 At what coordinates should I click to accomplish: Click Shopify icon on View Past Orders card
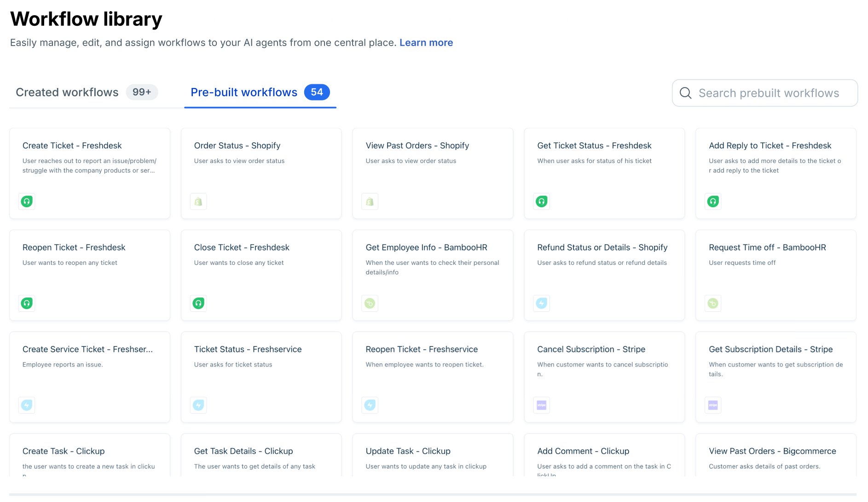(x=370, y=201)
